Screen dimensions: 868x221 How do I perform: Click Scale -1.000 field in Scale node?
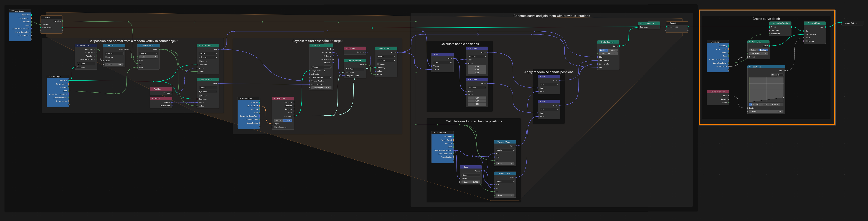[x=471, y=182]
